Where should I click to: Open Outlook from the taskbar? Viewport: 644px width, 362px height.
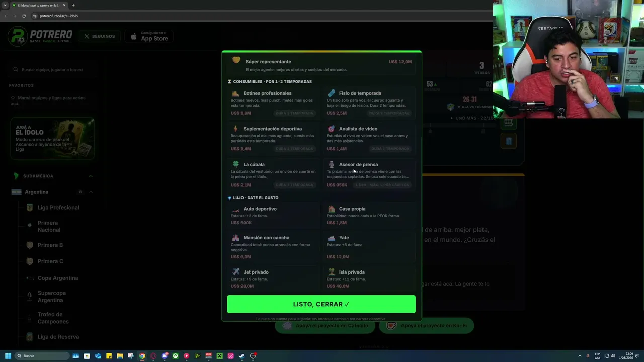(x=98, y=356)
